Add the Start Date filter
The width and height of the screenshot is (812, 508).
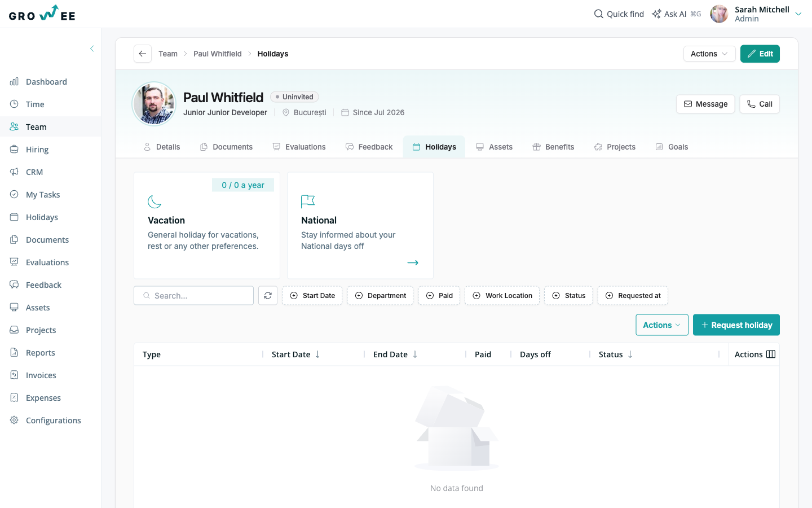click(312, 296)
